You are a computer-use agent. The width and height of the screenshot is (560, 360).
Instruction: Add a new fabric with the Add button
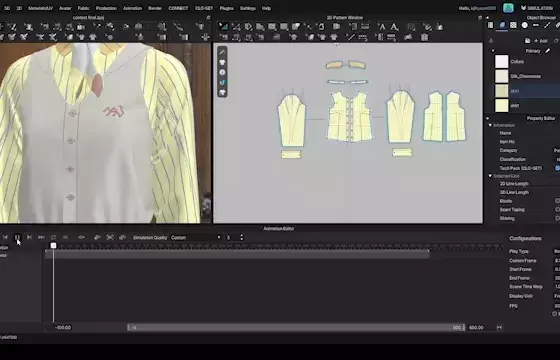[x=541, y=41]
